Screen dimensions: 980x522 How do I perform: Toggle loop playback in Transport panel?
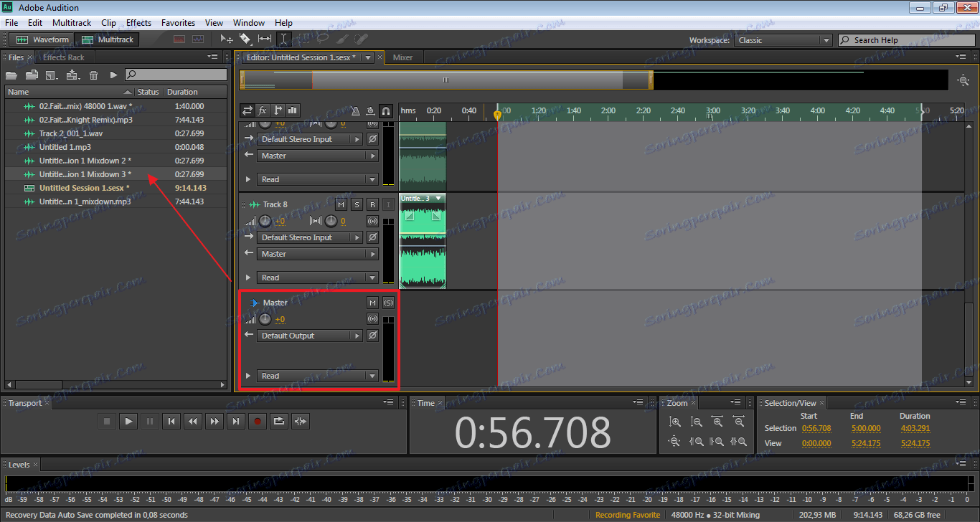click(x=279, y=422)
